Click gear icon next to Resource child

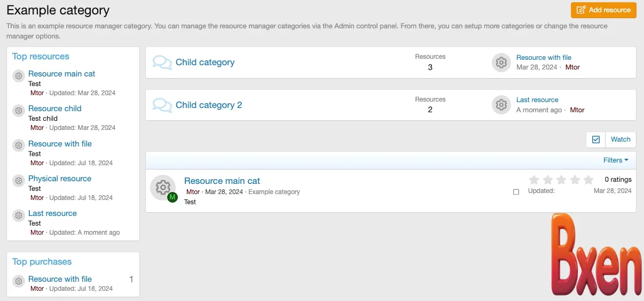pyautogui.click(x=19, y=111)
